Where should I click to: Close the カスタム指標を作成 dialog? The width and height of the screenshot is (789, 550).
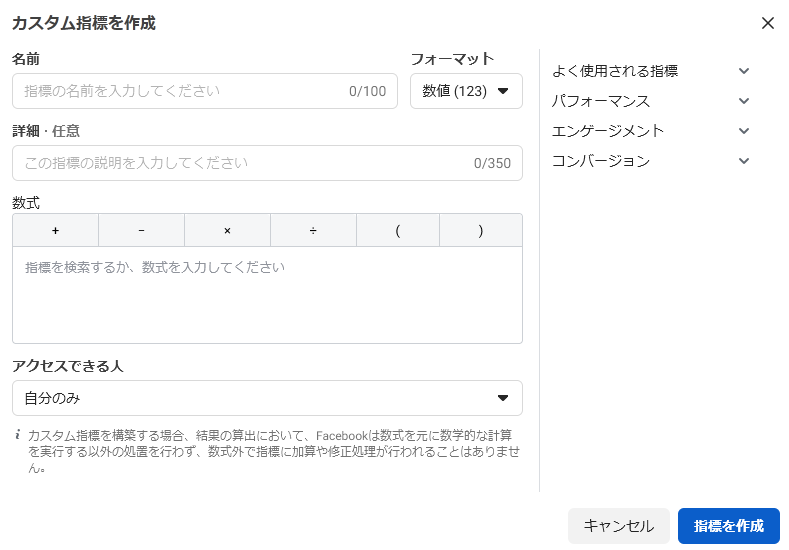767,23
